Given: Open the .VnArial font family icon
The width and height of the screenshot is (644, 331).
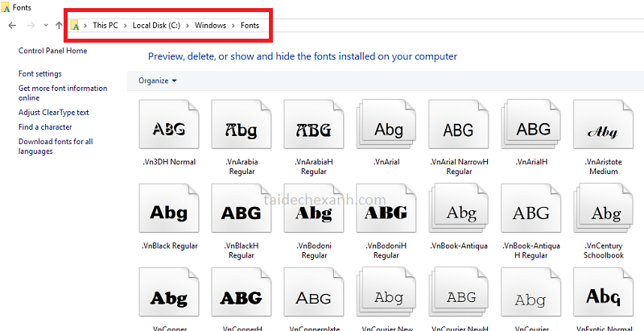Looking at the screenshot, I should click(x=386, y=125).
